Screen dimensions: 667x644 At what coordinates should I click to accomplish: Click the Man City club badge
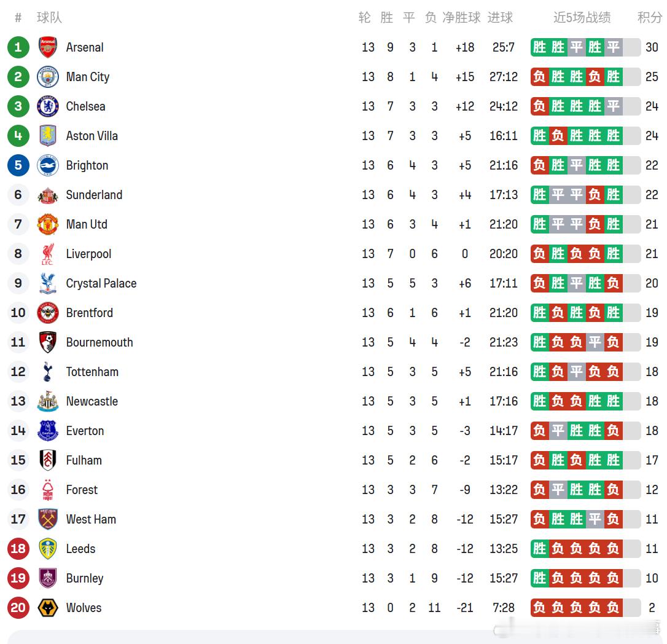(x=48, y=77)
